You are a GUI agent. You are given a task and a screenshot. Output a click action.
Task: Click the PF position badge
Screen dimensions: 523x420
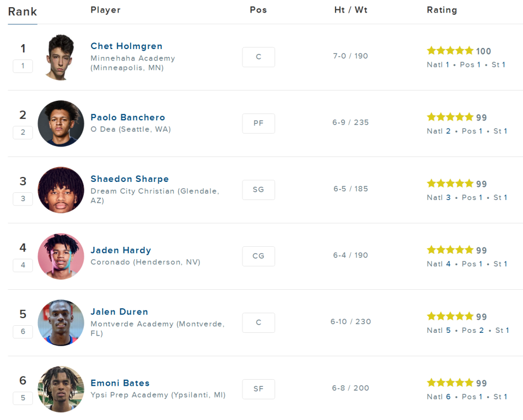258,123
